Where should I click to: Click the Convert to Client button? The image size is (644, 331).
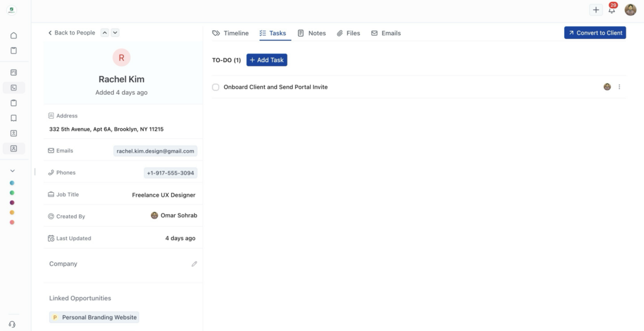(x=594, y=33)
